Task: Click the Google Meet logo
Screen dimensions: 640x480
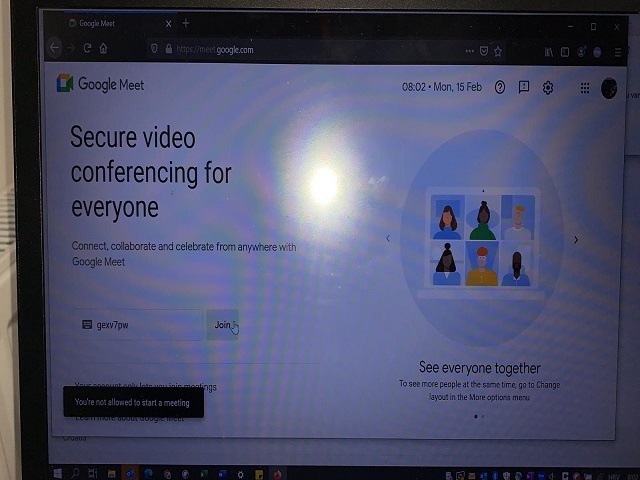Action: pyautogui.click(x=100, y=84)
